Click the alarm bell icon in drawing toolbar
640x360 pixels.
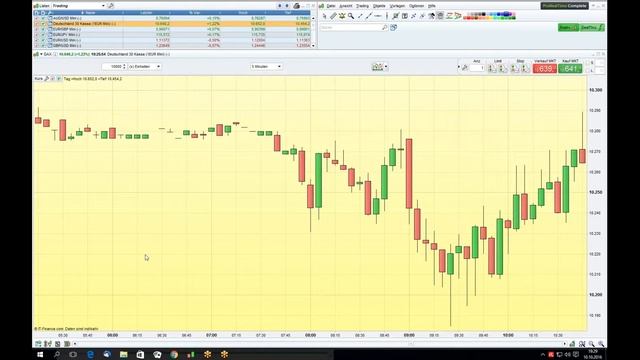[x=342, y=16]
